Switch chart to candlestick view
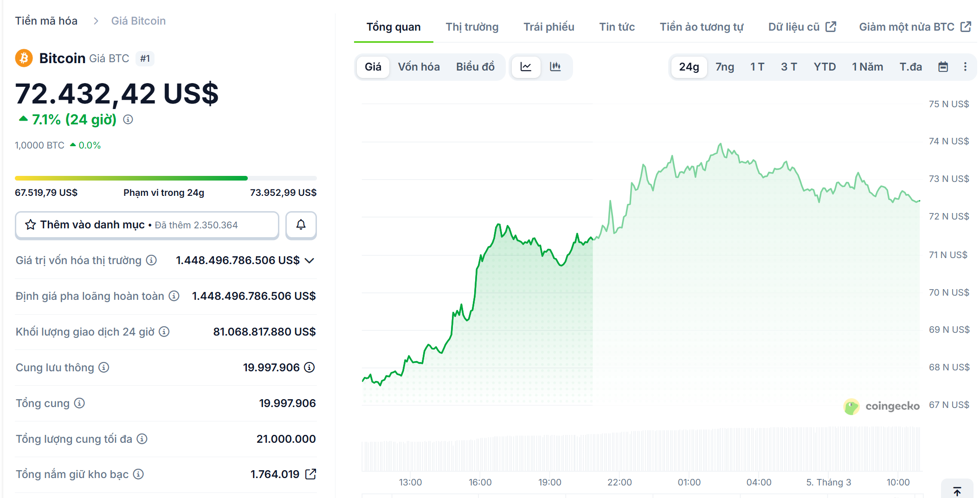This screenshot has height=498, width=980. click(555, 67)
